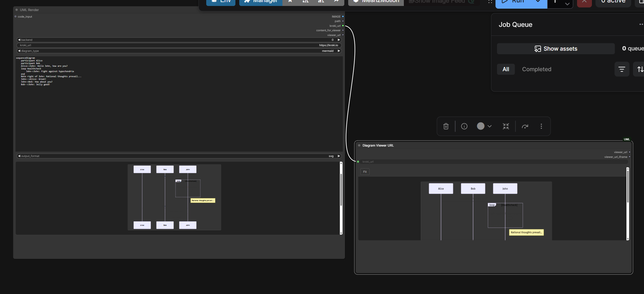Click the content_for_viewer output socket
This screenshot has width=644, height=294.
[343, 30]
